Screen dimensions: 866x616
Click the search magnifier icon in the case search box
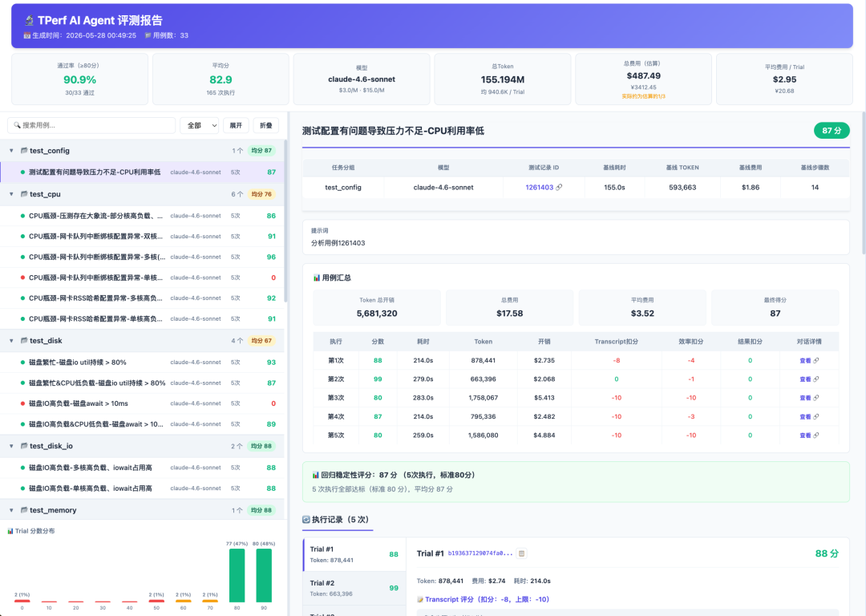coord(17,125)
